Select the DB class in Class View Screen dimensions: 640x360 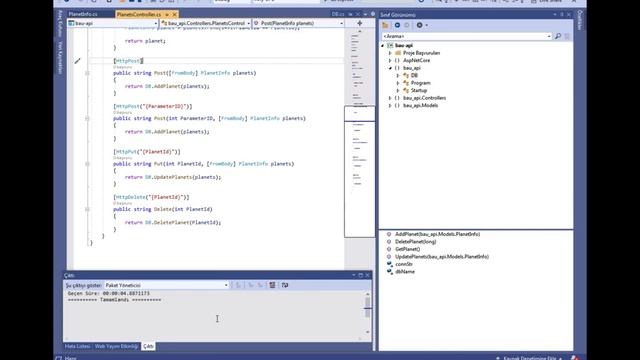[x=414, y=76]
